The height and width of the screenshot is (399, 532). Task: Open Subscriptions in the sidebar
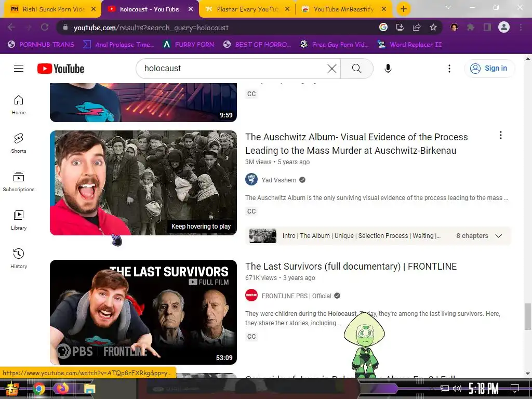tap(19, 182)
